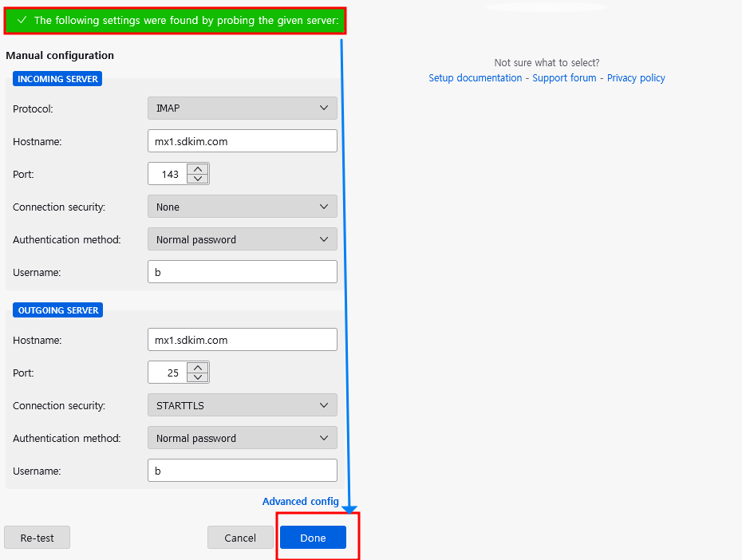The image size is (742, 560).
Task: Open the Support forum link
Action: (564, 78)
